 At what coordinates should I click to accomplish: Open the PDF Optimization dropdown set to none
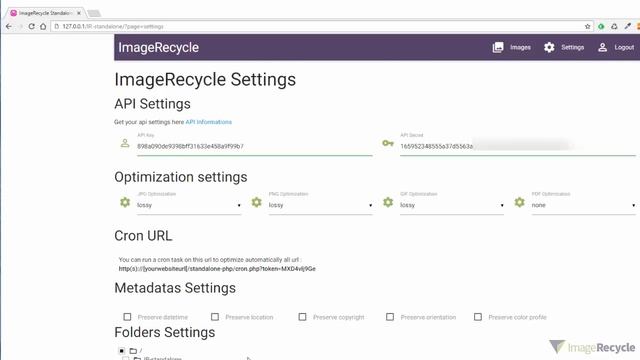[x=583, y=205]
